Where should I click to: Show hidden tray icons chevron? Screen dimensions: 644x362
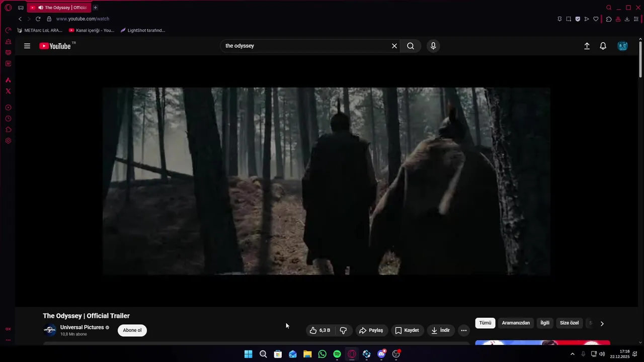(x=572, y=354)
